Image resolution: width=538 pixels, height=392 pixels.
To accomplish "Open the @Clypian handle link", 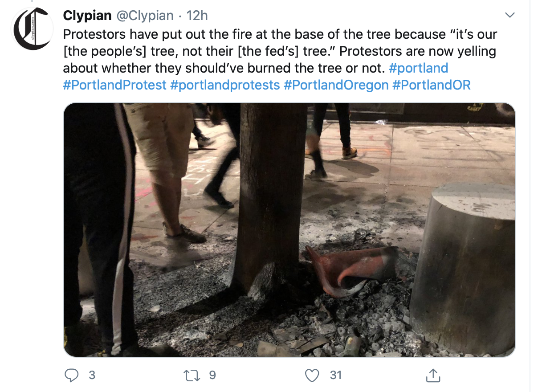I will [x=145, y=16].
